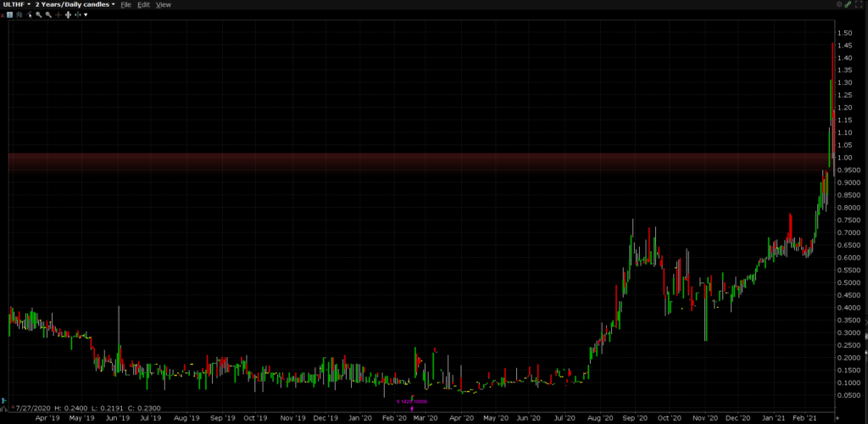
Task: Open the View menu
Action: (163, 4)
